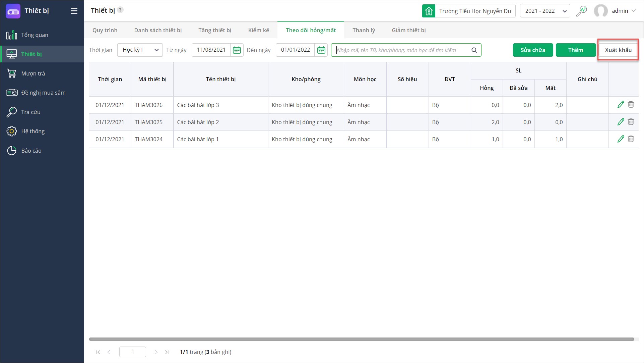The image size is (644, 363).
Task: Click the hamburger menu icon in the sidebar header
Action: pyautogui.click(x=74, y=11)
